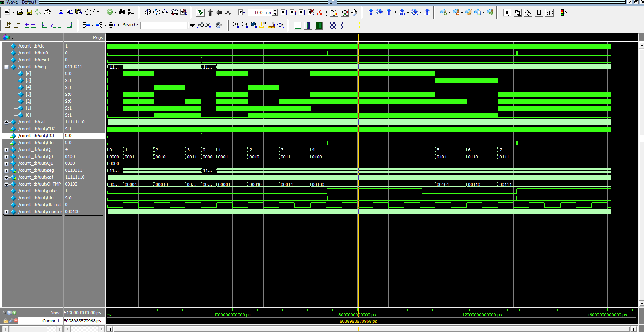644x332 pixels.
Task: Expand the /count_tb/cat signal bus
Action: [x=7, y=122]
